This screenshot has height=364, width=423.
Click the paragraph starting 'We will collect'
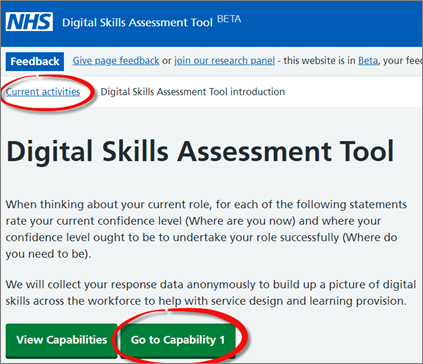tap(211, 293)
